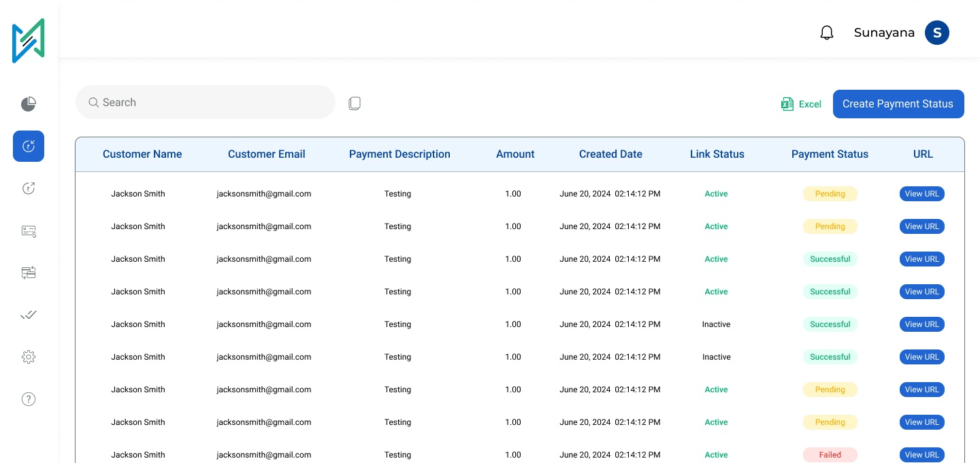The image size is (980, 463).
Task: Click Create Payment Status button
Action: tap(898, 104)
